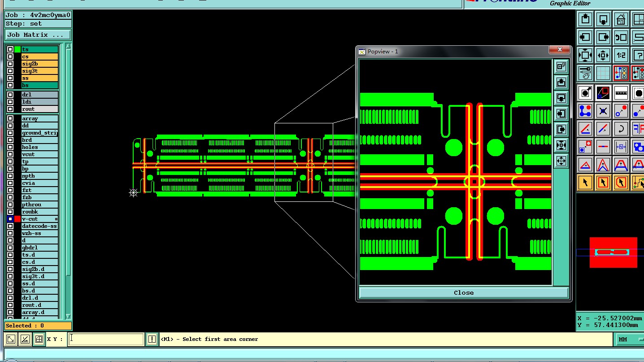This screenshot has width=644, height=362.
Task: Toggle the checkbox for layer array
Action: [x=10, y=118]
